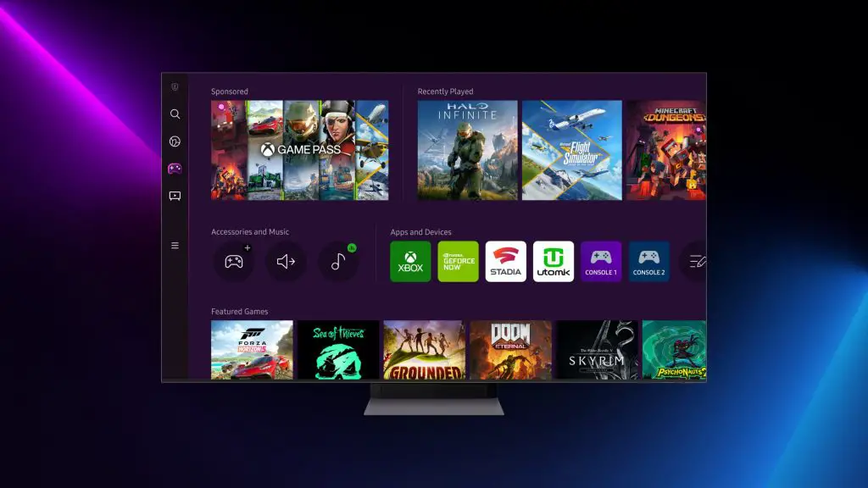Open the audio output speaker icon
The height and width of the screenshot is (488, 868).
point(286,261)
